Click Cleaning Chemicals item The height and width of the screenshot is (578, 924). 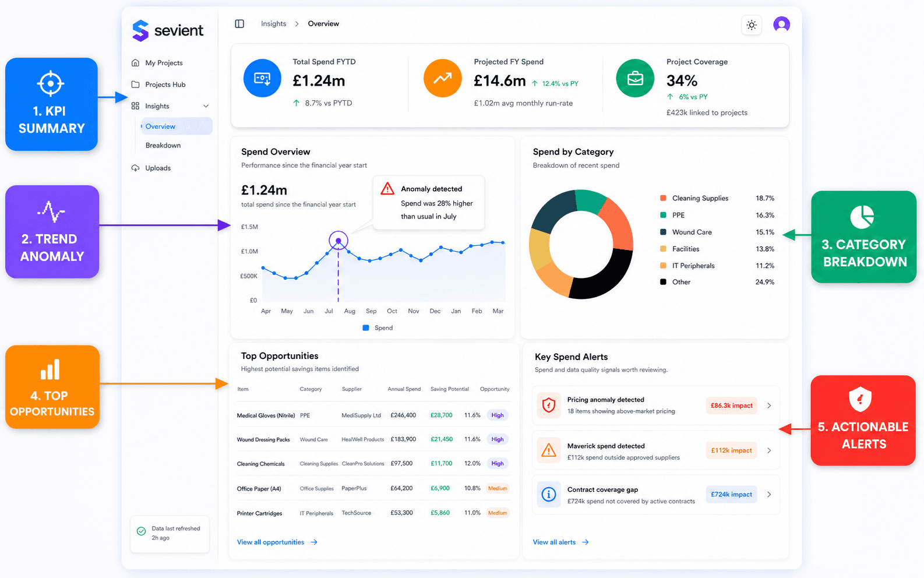[260, 464]
